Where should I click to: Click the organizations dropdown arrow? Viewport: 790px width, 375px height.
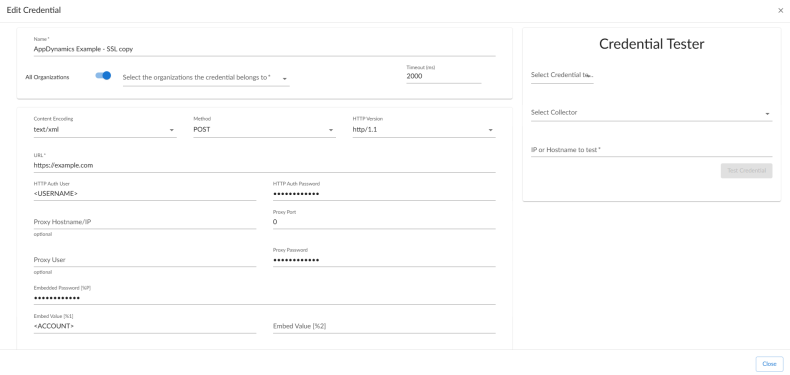pos(285,79)
